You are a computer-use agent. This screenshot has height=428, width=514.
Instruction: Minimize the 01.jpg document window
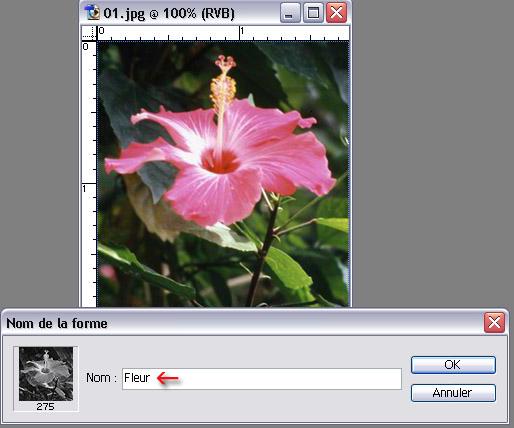point(290,13)
